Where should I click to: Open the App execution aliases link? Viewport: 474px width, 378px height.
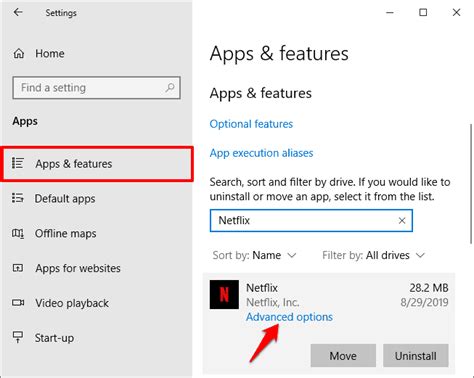(261, 153)
